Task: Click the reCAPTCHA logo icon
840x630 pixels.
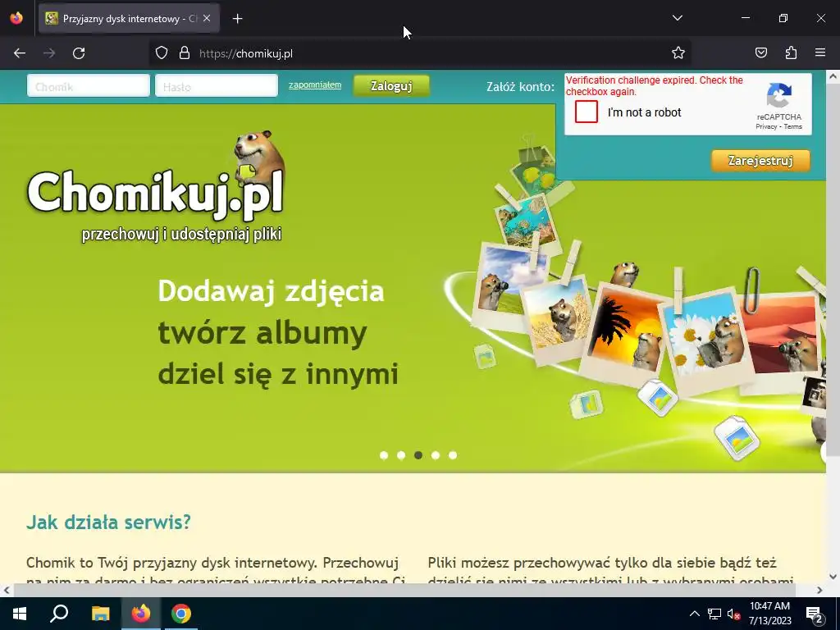Action: click(779, 97)
